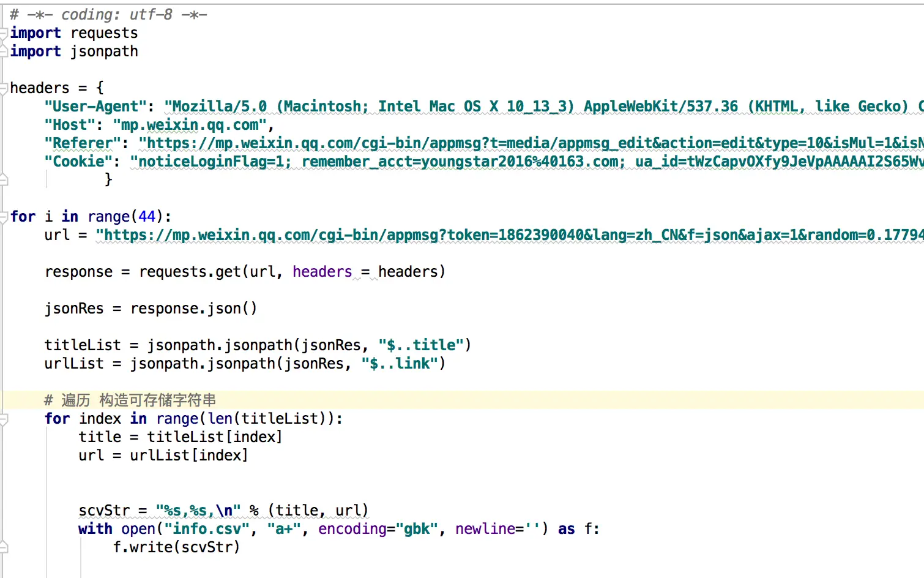The image size is (924, 578).
Task: Click the "info.csv" filename string
Action: tap(207, 529)
